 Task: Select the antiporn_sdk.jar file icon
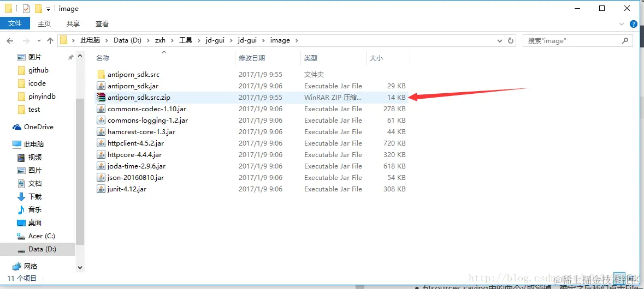[x=101, y=86]
